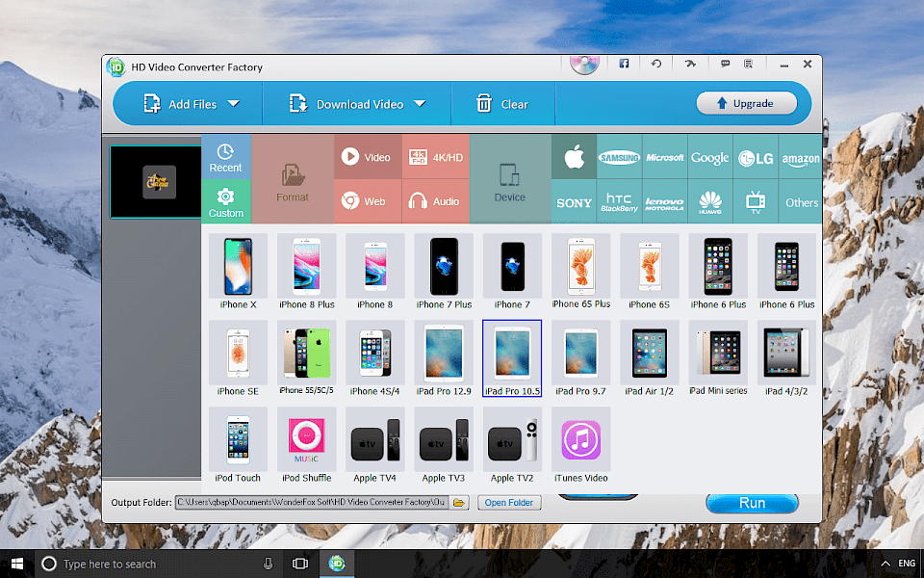Select the iPhone 6S Plus preset

[x=581, y=272]
